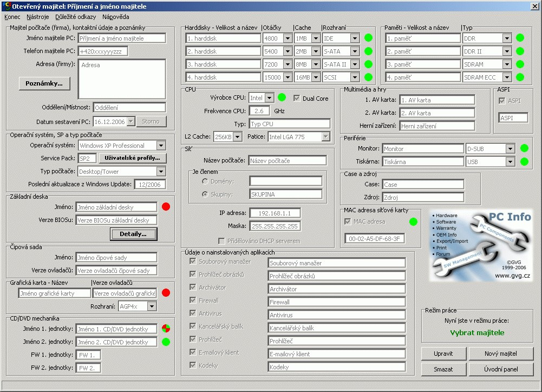The width and height of the screenshot is (542, 392).
Task: Click green indicator next to 4. paměť SDRAM ECC
Action: 520,77
